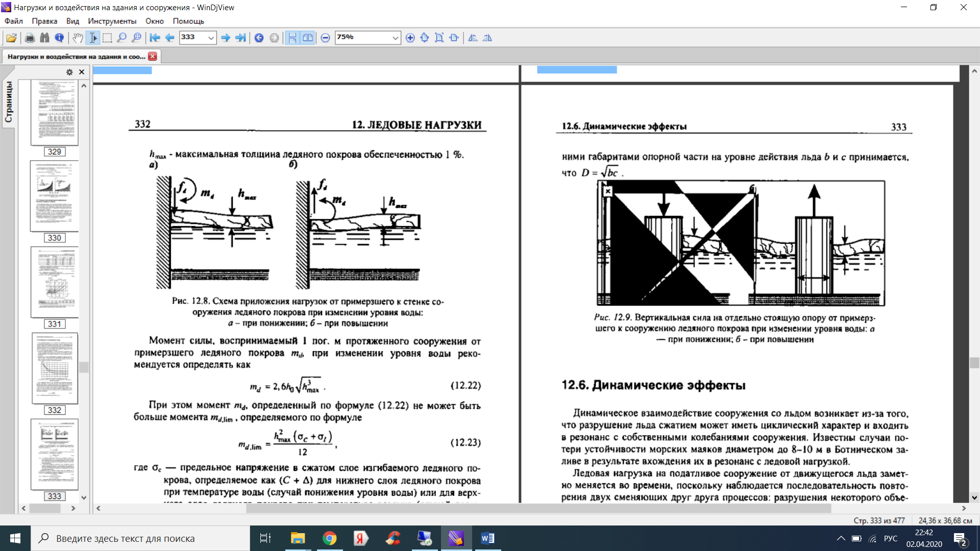Image resolution: width=980 pixels, height=551 pixels.
Task: Open Google Chrome from the taskbar
Action: point(330,538)
